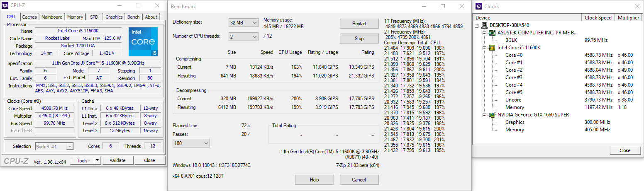Click the 1197.42 MHz memory clock value
This screenshot has height=191, width=644.
598,107
